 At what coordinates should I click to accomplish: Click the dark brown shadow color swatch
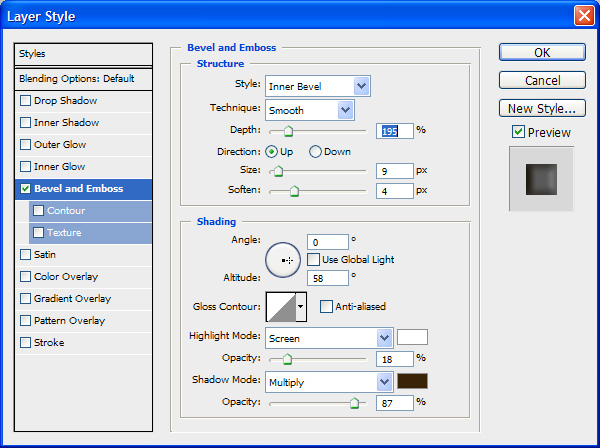pos(412,381)
